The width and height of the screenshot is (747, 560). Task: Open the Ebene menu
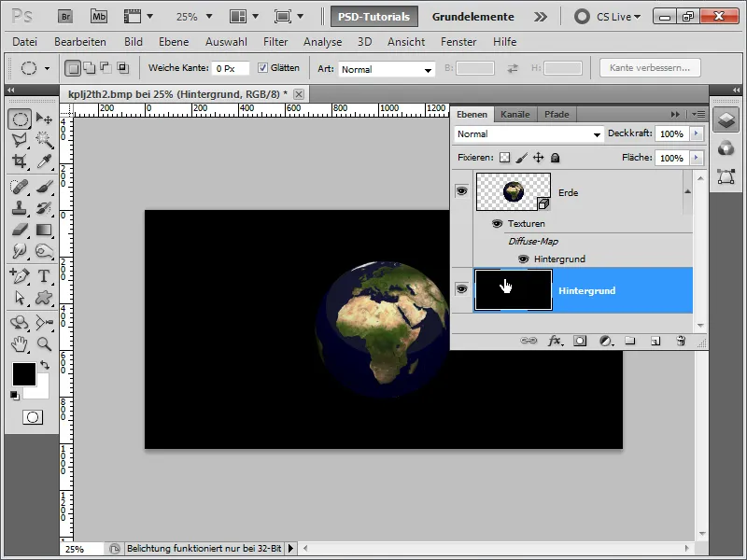pos(174,42)
